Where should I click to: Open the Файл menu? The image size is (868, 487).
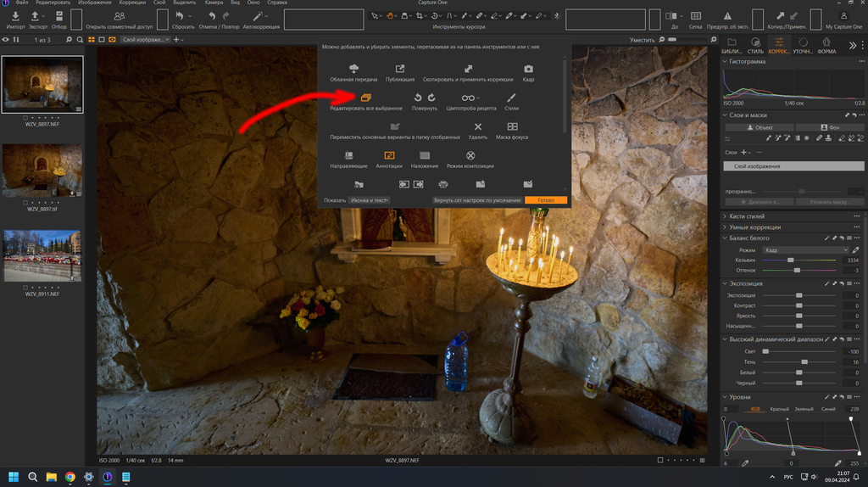click(x=22, y=3)
